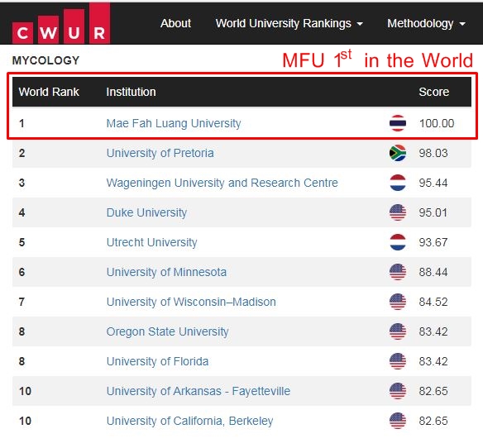
Task: Expand the World University Rankings dropdown
Action: point(289,23)
